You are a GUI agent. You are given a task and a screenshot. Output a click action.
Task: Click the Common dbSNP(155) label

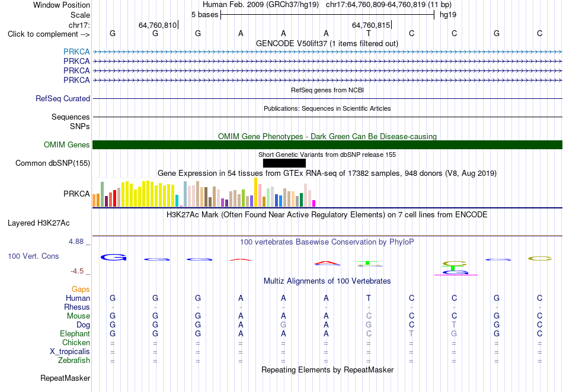(x=53, y=163)
